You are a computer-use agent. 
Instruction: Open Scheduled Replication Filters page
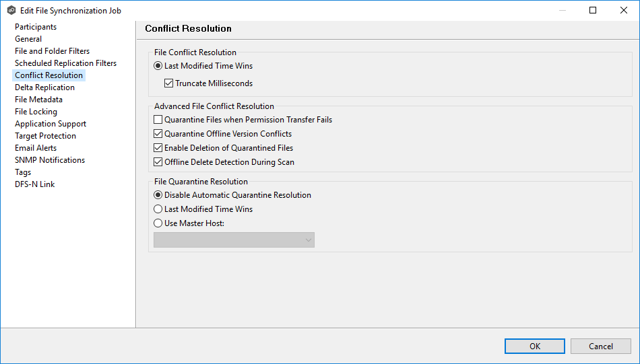65,63
